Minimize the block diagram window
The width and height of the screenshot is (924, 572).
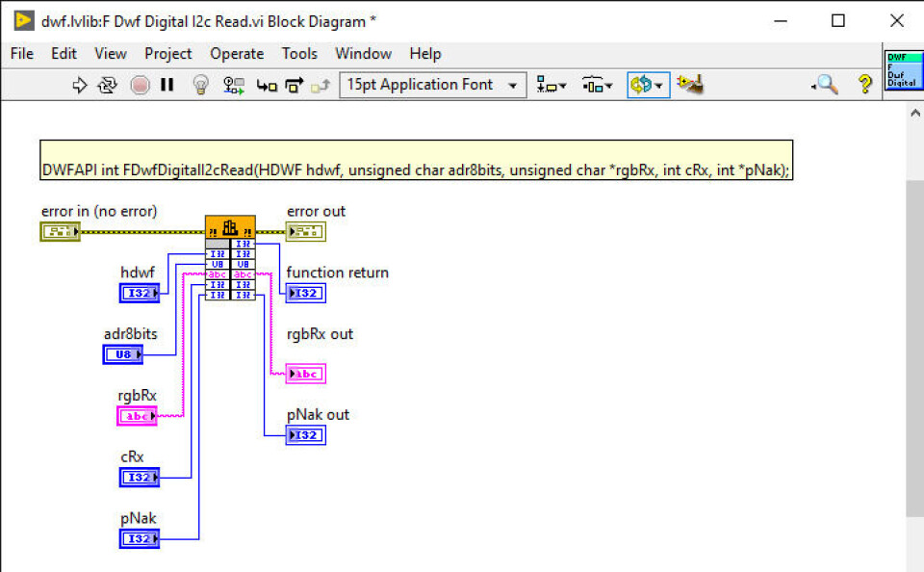(x=781, y=20)
